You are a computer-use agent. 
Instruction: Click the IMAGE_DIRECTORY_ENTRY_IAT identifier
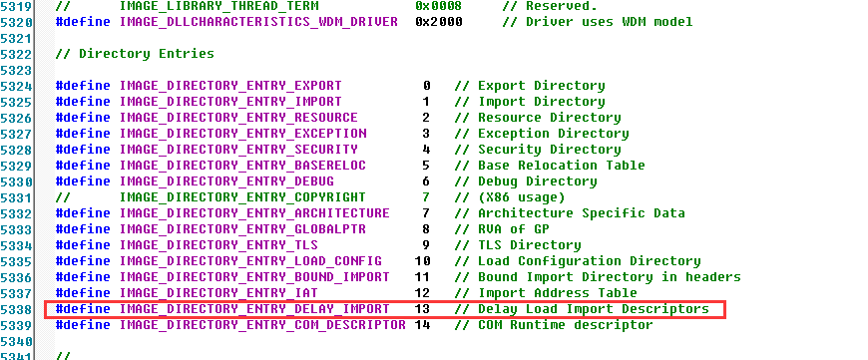218,293
